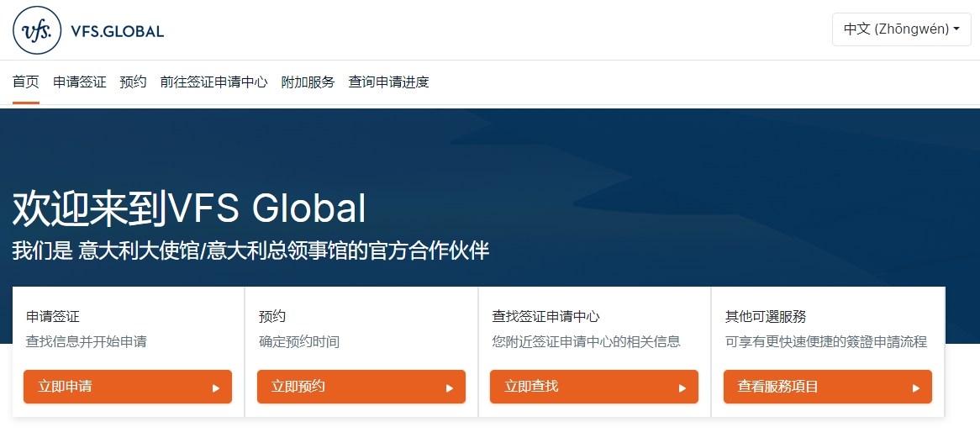This screenshot has width=980, height=443.
Task: Open the 中文 (Zhōngwén) language dropdown
Action: point(901,29)
